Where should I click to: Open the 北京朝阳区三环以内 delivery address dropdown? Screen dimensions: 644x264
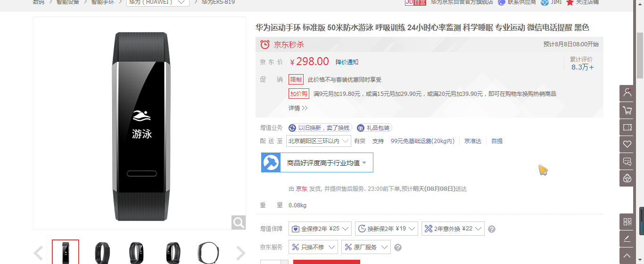click(x=319, y=141)
